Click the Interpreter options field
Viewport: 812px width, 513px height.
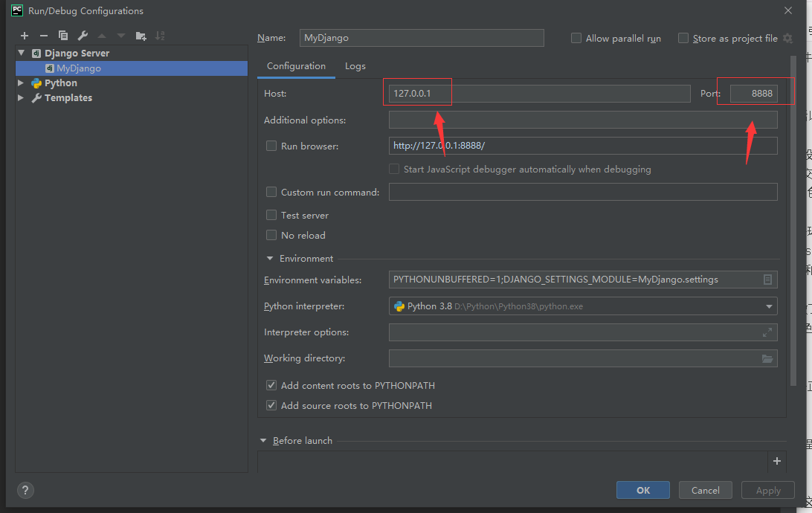click(x=583, y=332)
